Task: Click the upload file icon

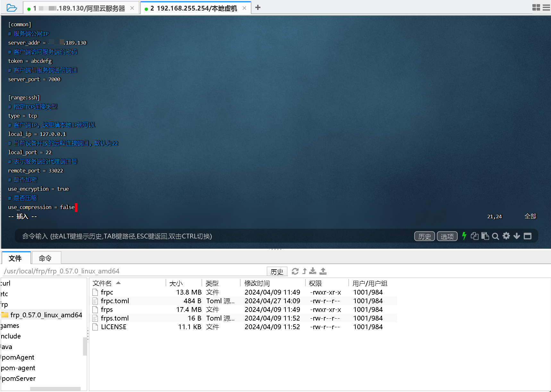Action: [x=323, y=271]
